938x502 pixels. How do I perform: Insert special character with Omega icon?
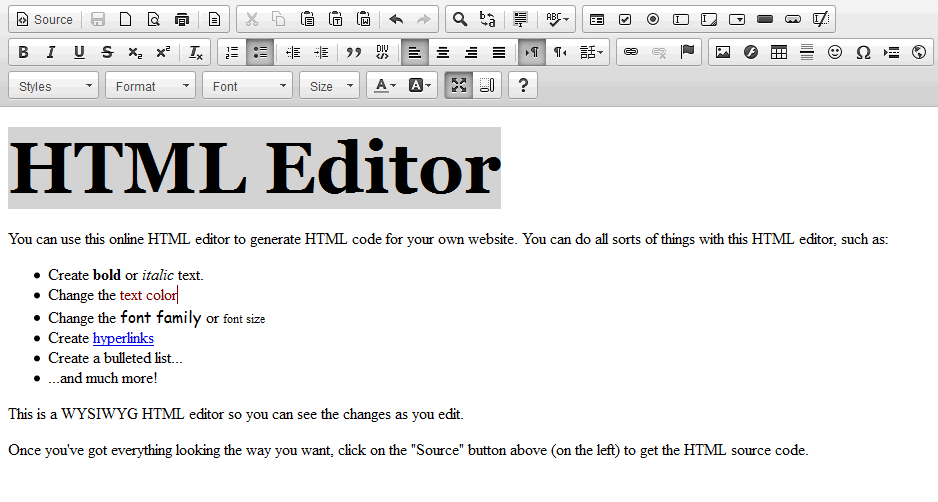pyautogui.click(x=863, y=53)
